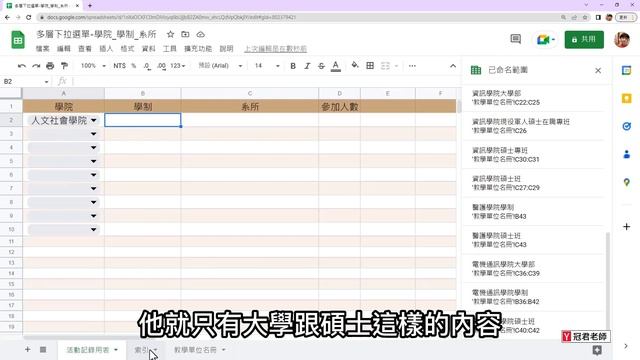Click the merge cells icon
640x360 pixels.
click(x=385, y=66)
